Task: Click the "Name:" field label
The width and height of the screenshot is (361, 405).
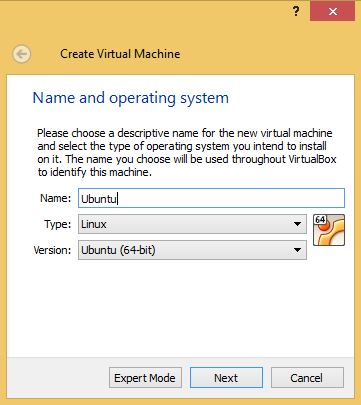Action: [x=56, y=198]
